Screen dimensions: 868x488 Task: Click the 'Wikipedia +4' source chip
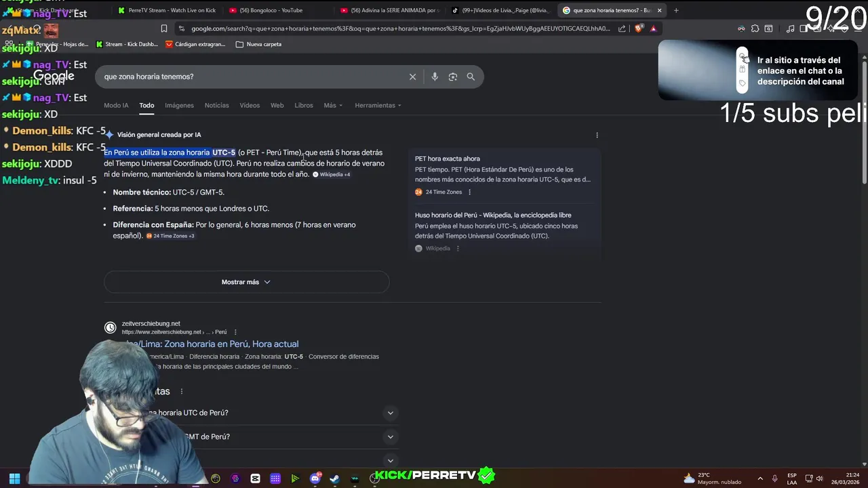(331, 175)
